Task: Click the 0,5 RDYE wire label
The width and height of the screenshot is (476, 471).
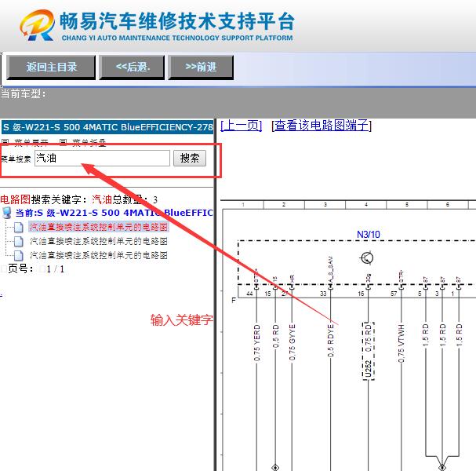Action: [331, 341]
